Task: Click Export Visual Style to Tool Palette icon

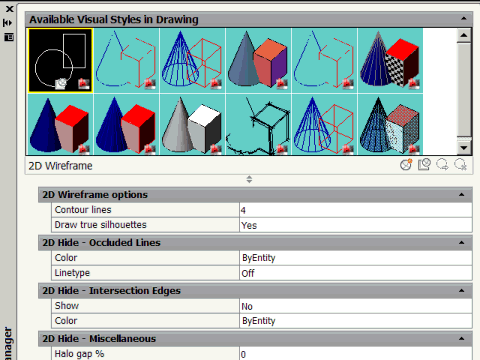Action: click(443, 165)
